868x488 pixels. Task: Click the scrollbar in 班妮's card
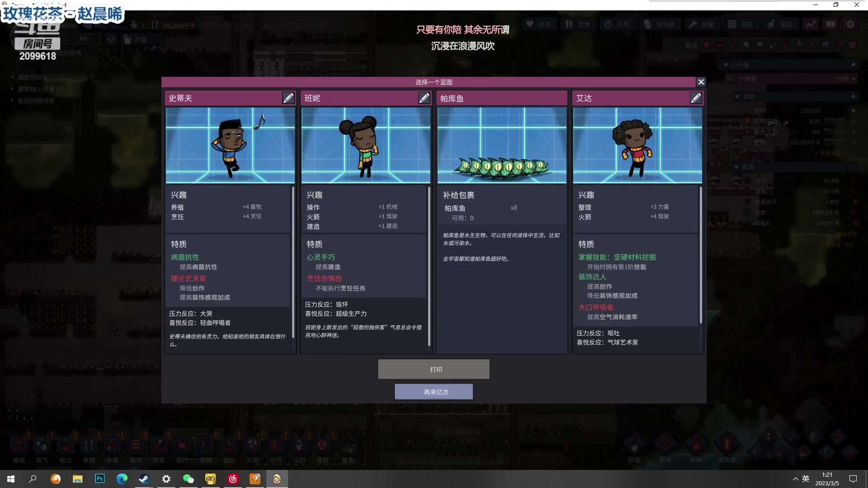[429, 267]
